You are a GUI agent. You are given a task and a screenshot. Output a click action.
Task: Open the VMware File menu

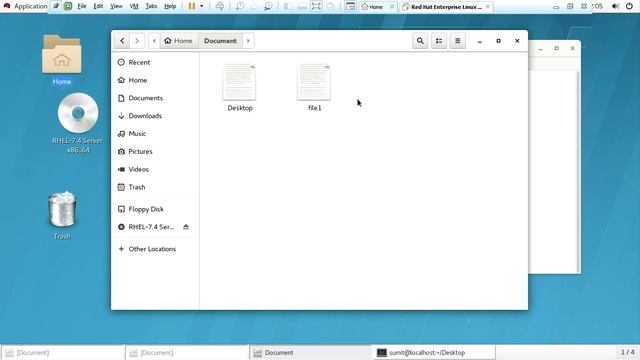point(82,6)
